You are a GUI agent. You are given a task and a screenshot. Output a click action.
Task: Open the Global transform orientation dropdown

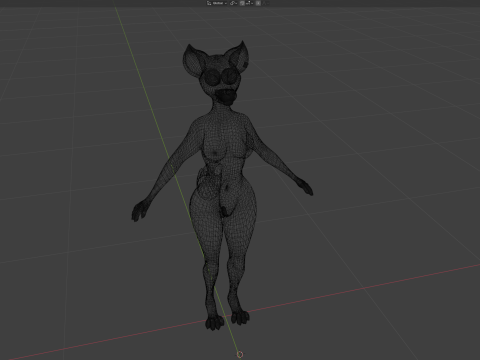217,3
